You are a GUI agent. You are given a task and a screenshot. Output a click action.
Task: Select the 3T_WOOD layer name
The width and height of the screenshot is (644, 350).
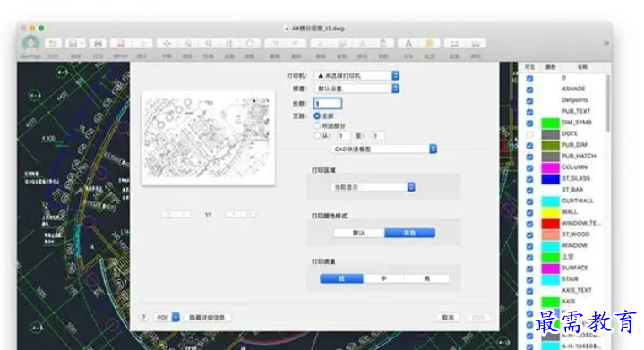(x=576, y=235)
